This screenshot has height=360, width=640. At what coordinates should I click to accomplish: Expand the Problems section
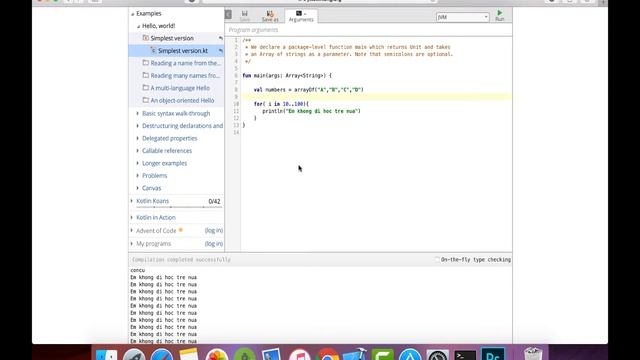tap(138, 176)
